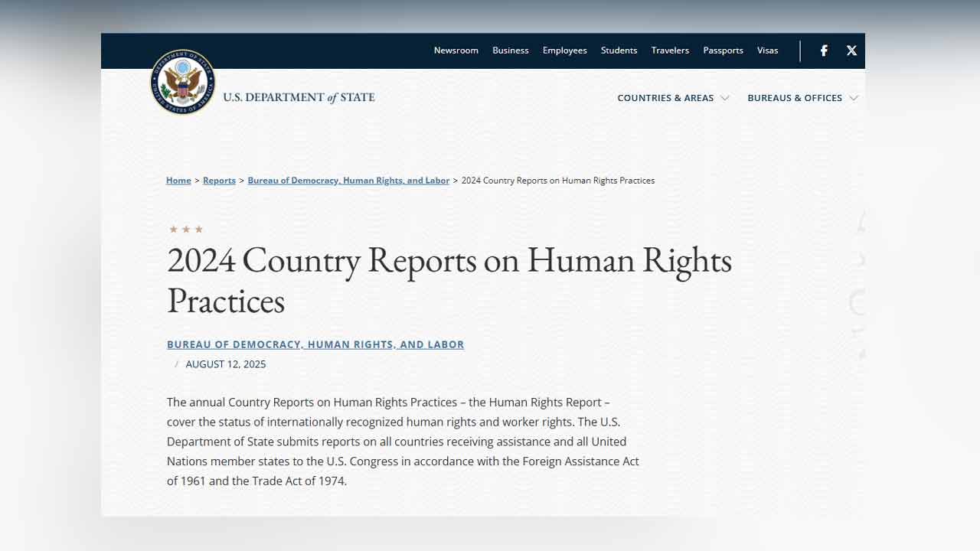This screenshot has width=980, height=551.
Task: Click the uppercase Bureau of Democracy byline link
Action: pyautogui.click(x=315, y=344)
